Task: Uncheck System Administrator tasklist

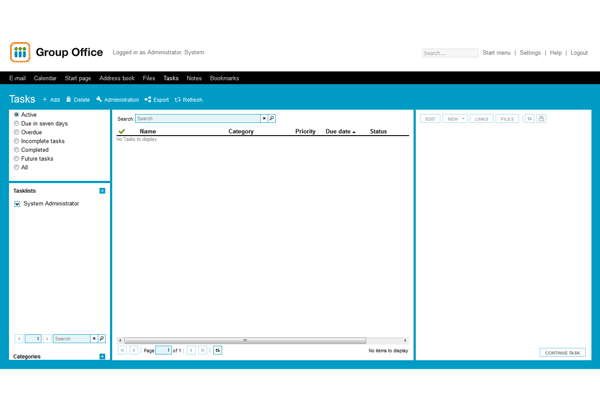Action: point(17,204)
